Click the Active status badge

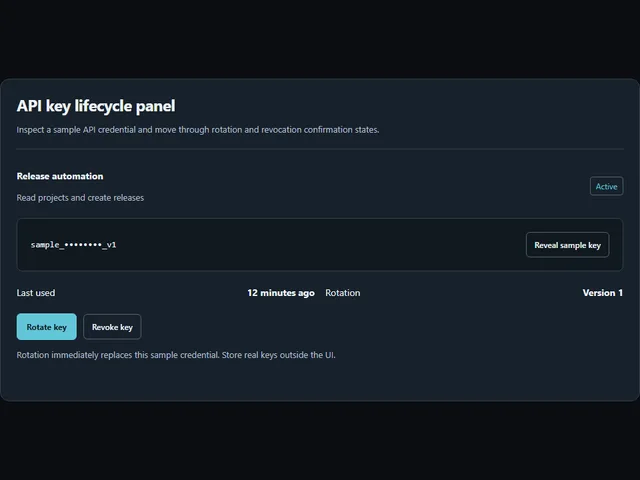coord(606,186)
